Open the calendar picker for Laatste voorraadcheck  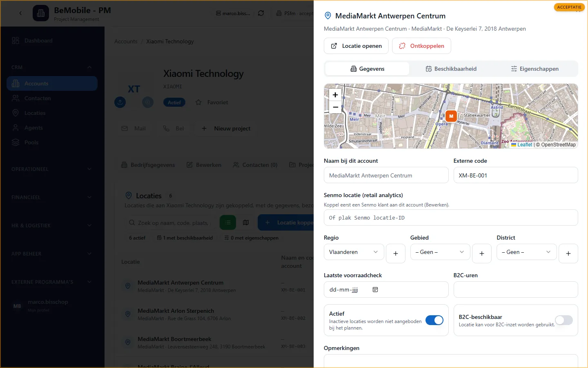pos(375,289)
